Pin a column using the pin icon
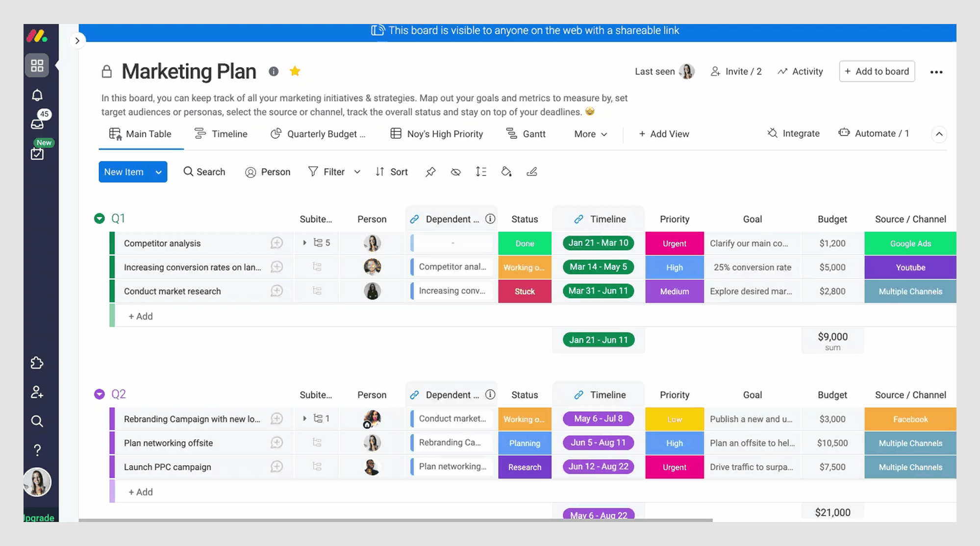This screenshot has height=546, width=980. pyautogui.click(x=430, y=172)
